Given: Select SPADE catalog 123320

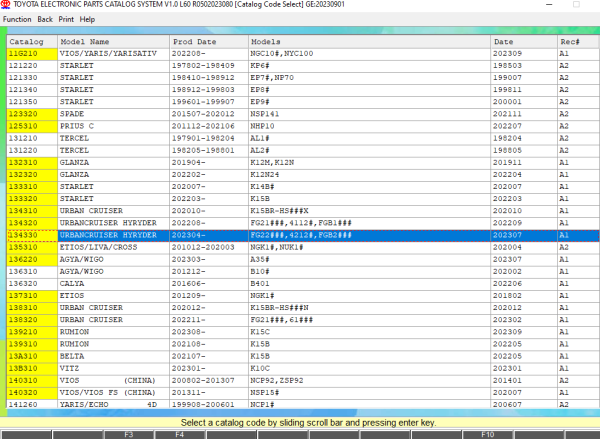Looking at the screenshot, I should coord(32,114).
